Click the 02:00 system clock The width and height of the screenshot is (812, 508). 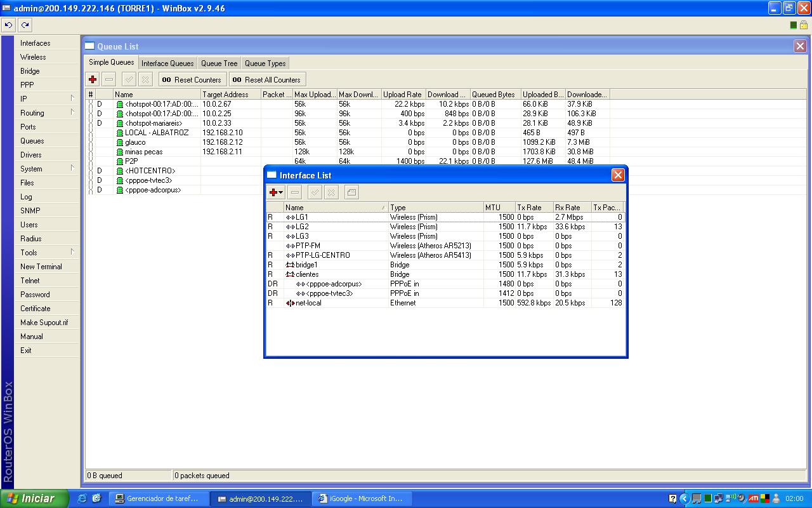point(794,498)
